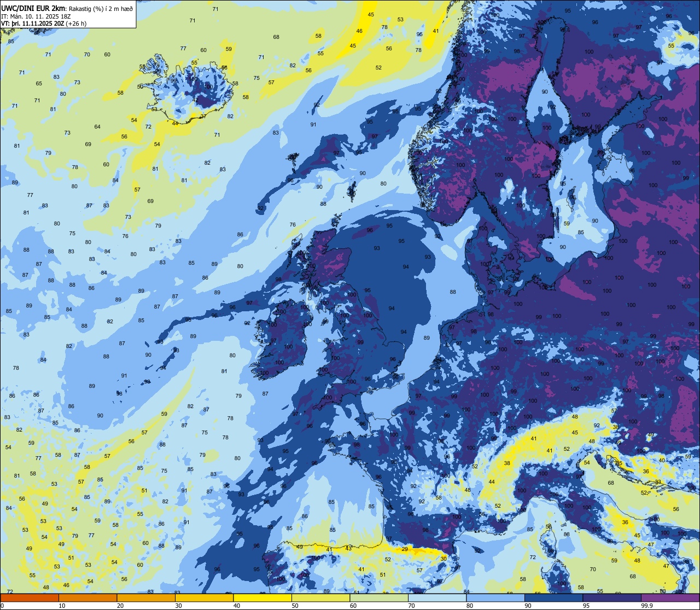Click the "UWC/DINI EUR 2km" model title
Screen dimensions: 700x610
tap(33, 8)
